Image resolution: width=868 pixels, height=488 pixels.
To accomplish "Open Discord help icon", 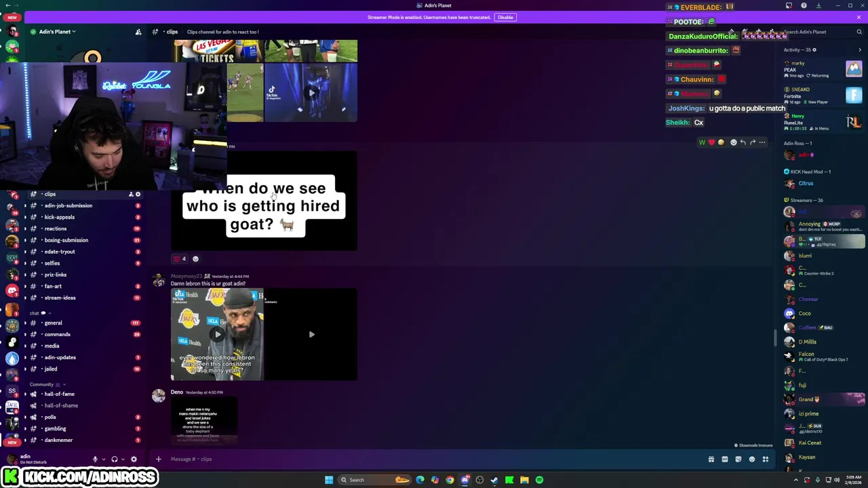I will coord(804,5).
